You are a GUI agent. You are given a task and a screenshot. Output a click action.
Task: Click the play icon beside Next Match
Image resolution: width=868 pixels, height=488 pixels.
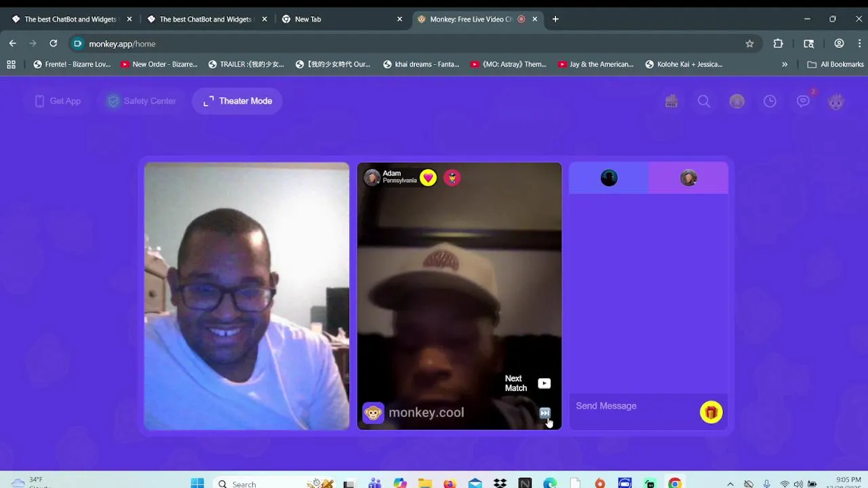click(544, 384)
